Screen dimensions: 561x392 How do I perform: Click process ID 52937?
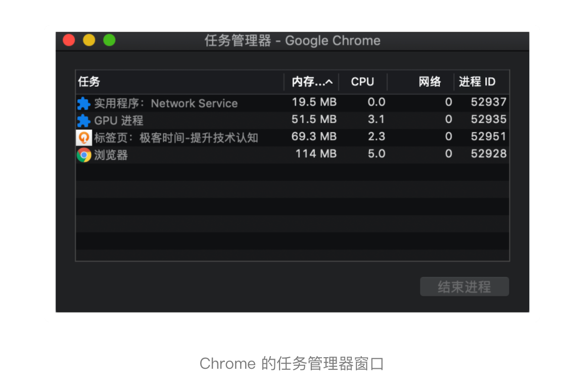488,102
